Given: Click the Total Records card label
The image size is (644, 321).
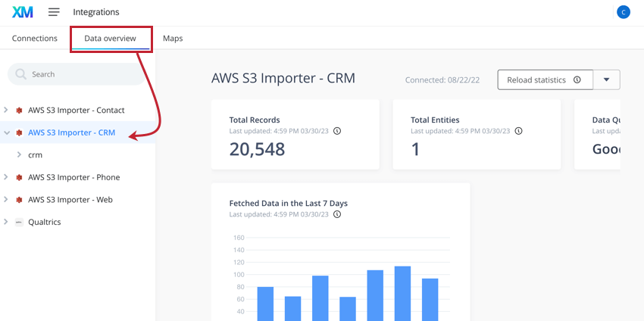Looking at the screenshot, I should click(255, 120).
